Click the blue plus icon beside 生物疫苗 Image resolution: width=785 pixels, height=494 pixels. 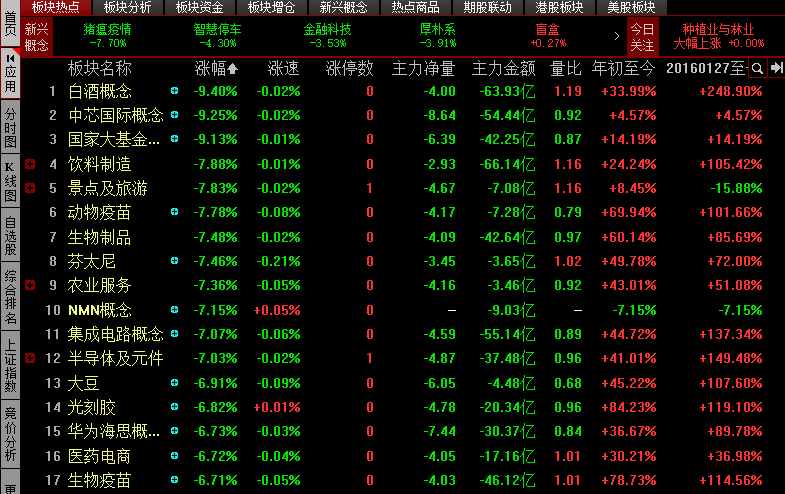click(x=174, y=479)
